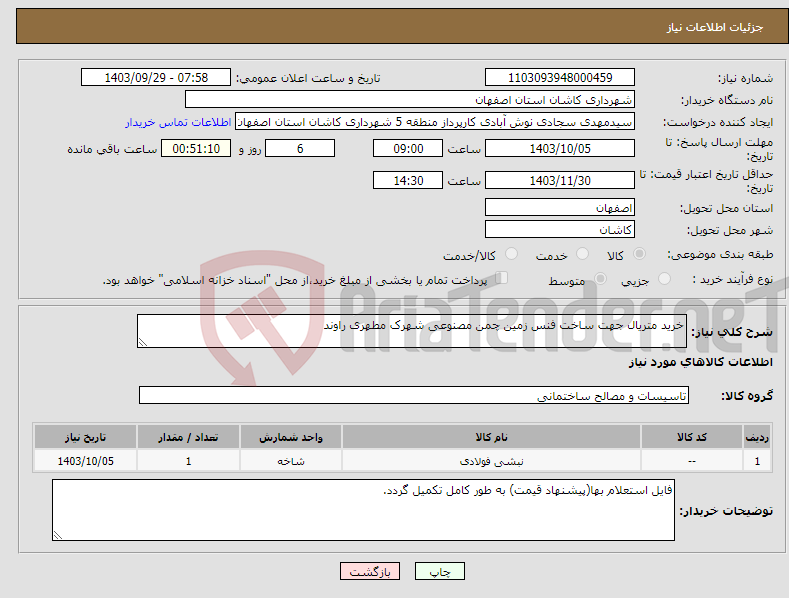Click the item name cell نبشی فولادی
The width and height of the screenshot is (789, 598).
coord(491,461)
